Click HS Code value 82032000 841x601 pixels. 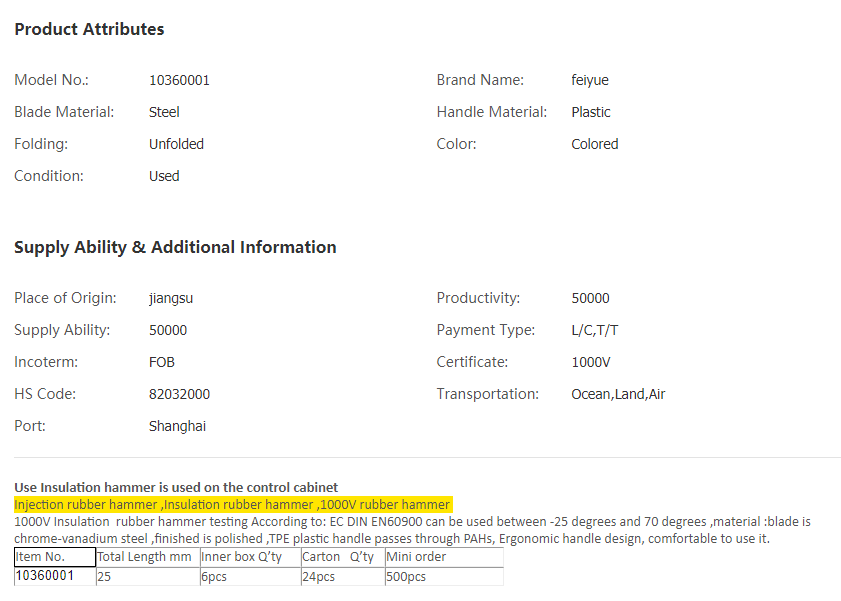coord(179,394)
